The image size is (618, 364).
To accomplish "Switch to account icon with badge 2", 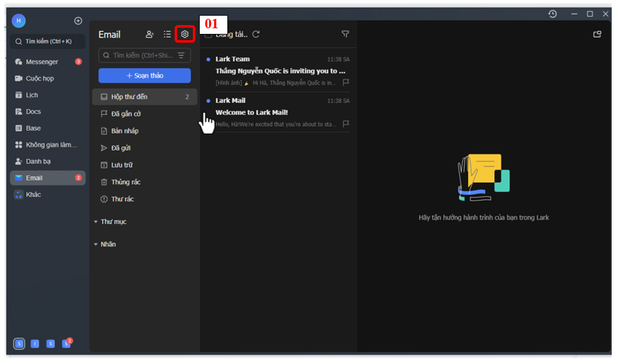I will point(67,343).
